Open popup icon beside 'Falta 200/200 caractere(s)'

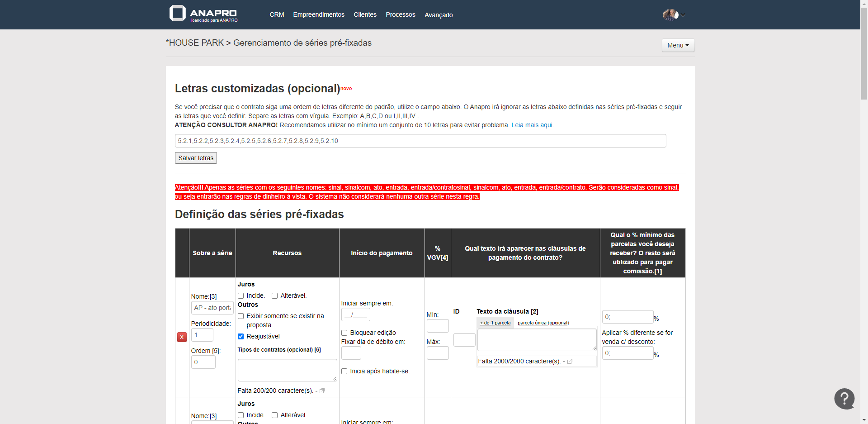(322, 391)
